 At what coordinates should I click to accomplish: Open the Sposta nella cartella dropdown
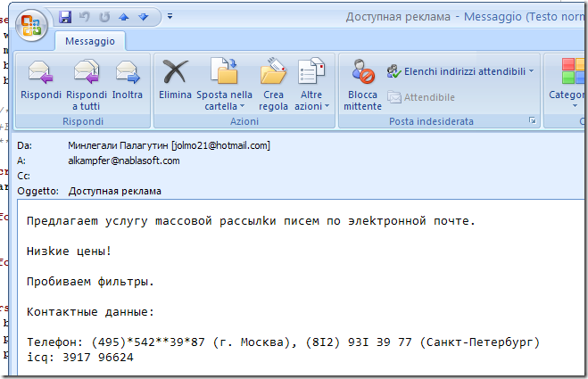click(224, 99)
